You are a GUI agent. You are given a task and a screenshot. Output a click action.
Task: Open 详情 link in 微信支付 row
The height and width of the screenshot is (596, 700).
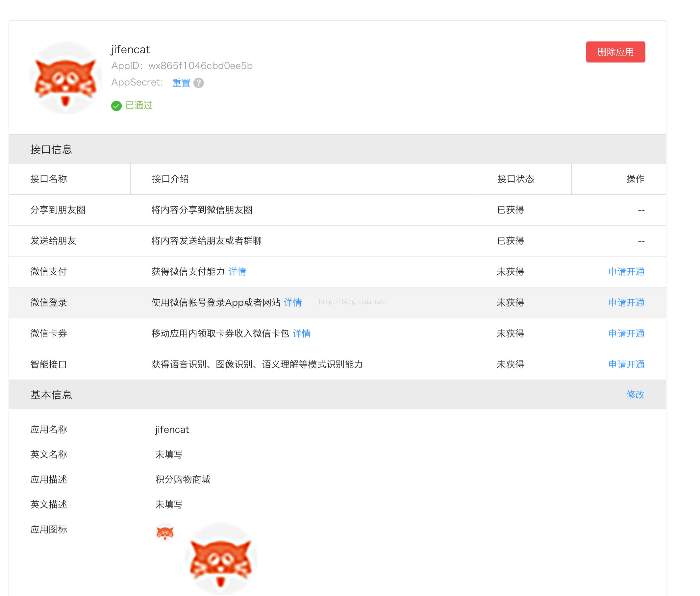[237, 272]
